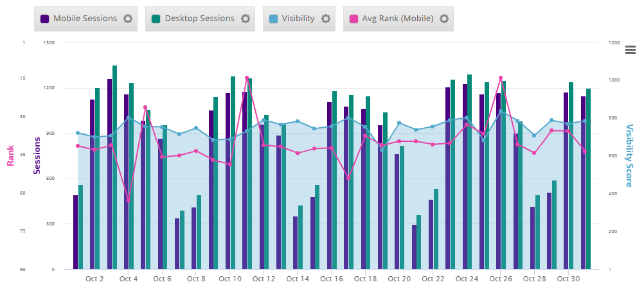
Task: Click the Oct 16 x-axis date label
Action: (331, 279)
